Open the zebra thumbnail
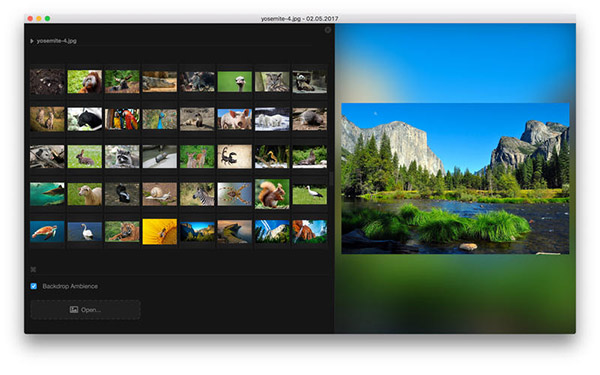The height and width of the screenshot is (375, 600). point(197,194)
